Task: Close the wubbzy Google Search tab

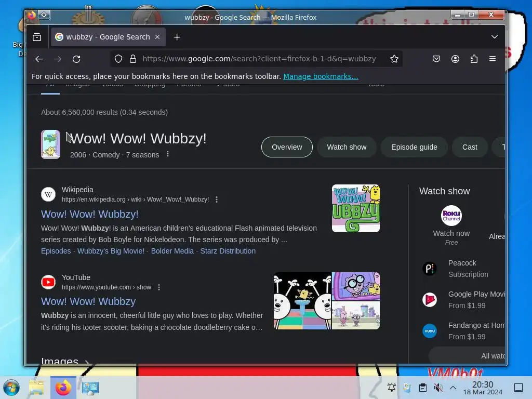Action: pyautogui.click(x=157, y=37)
